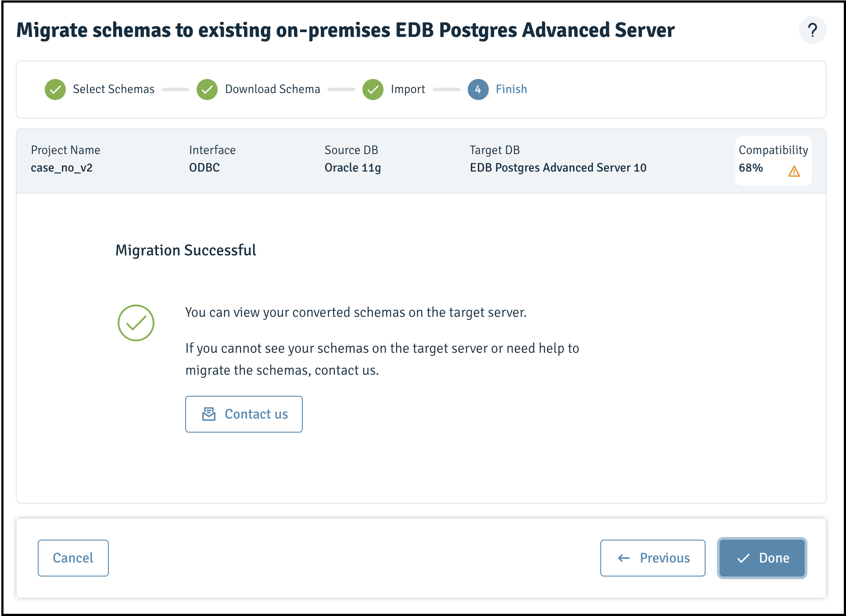Click the Contact us button text
Image resolution: width=846 pixels, height=616 pixels.
[x=256, y=414]
